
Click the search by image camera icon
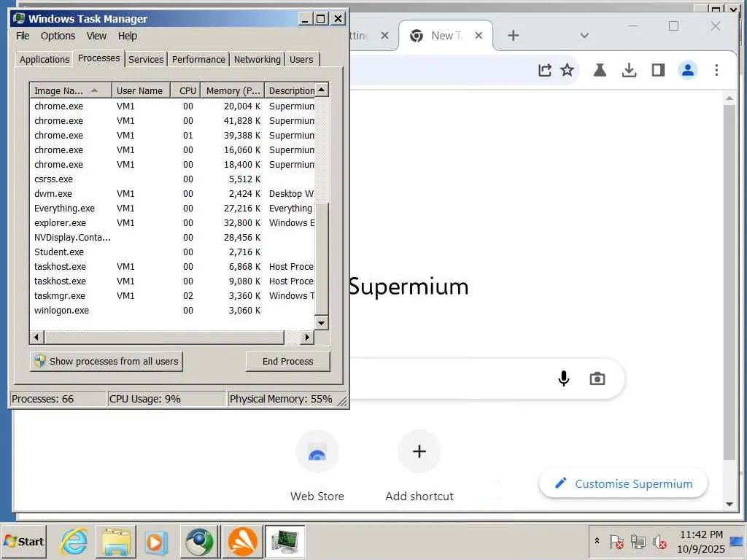click(597, 378)
